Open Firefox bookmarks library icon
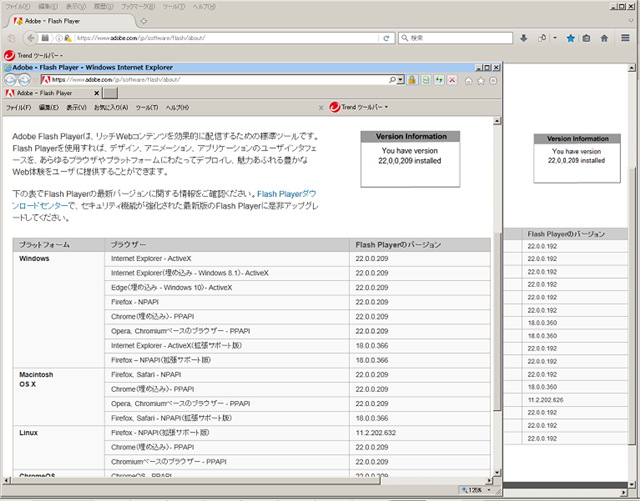Image resolution: width=640 pixels, height=501 pixels. [x=587, y=38]
